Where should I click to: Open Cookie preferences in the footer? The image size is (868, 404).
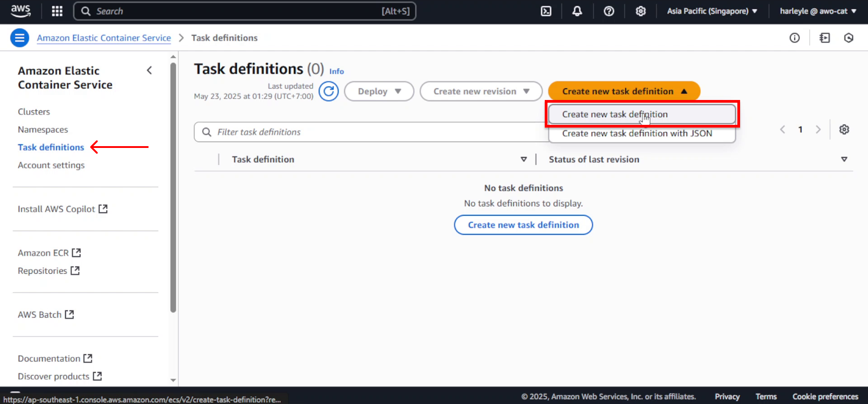(826, 397)
